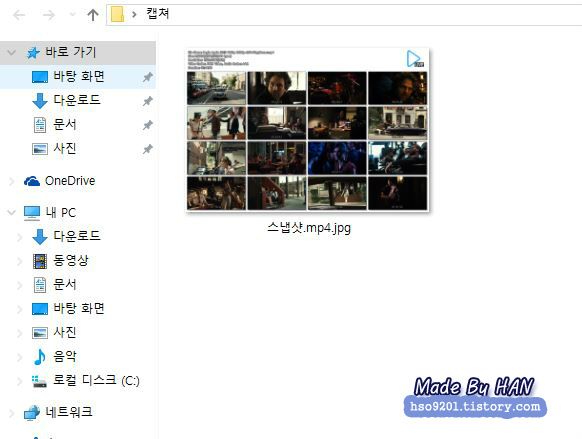Click the pin icon beside pinned 사진

148,149
